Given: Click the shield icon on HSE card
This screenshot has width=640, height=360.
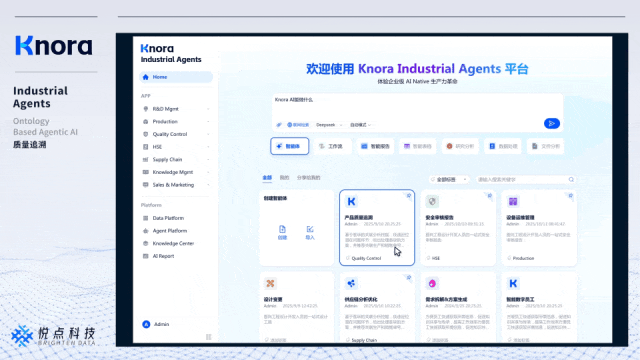Looking at the screenshot, I should (x=432, y=202).
